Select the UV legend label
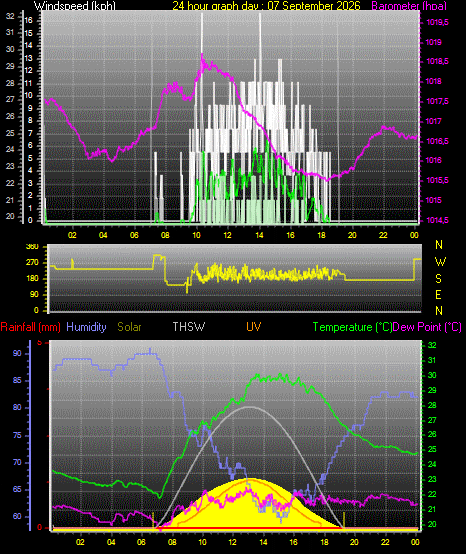Image resolution: width=466 pixels, height=554 pixels. pyautogui.click(x=254, y=327)
